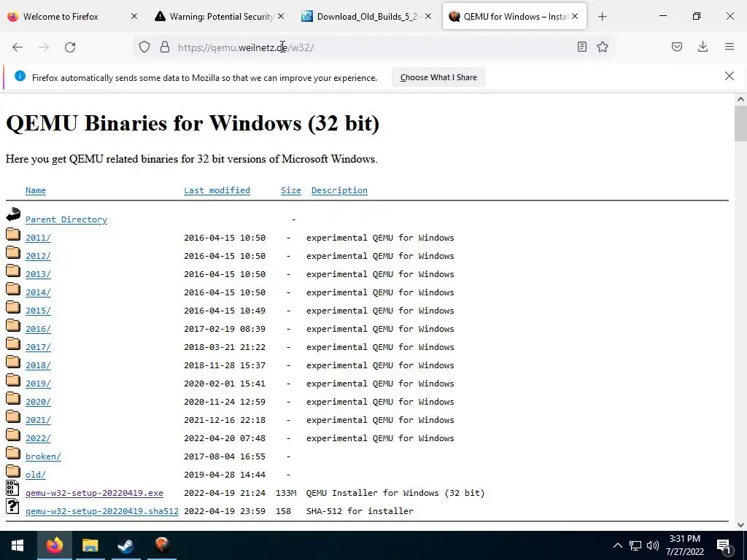Open the 2020/ directory link

(x=38, y=402)
